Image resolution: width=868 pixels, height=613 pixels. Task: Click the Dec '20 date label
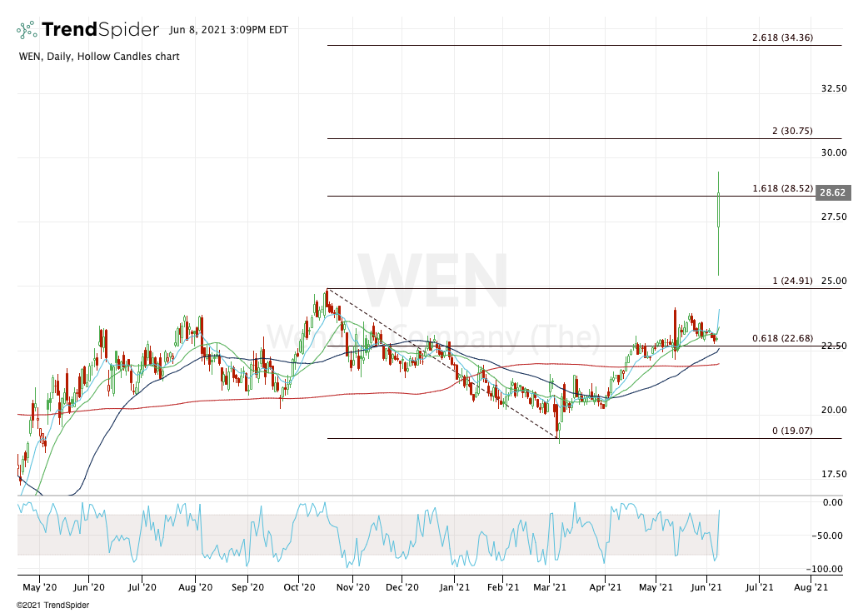click(x=402, y=587)
